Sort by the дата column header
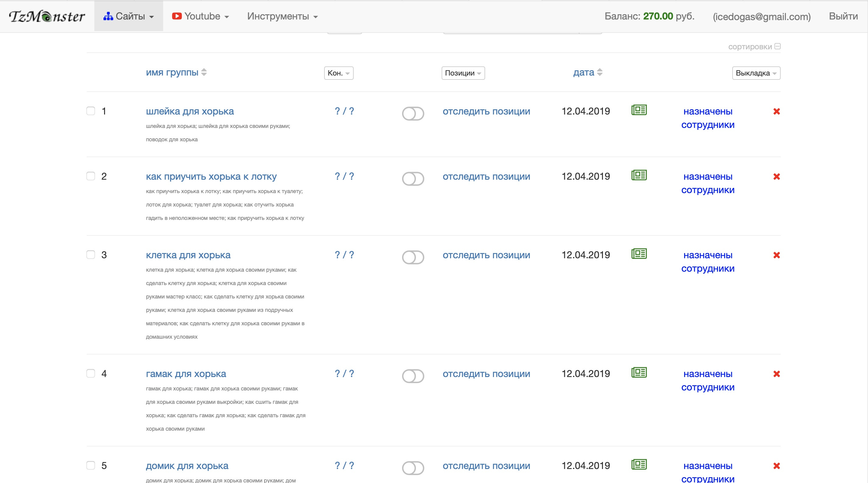The height and width of the screenshot is (483, 868). pos(584,72)
